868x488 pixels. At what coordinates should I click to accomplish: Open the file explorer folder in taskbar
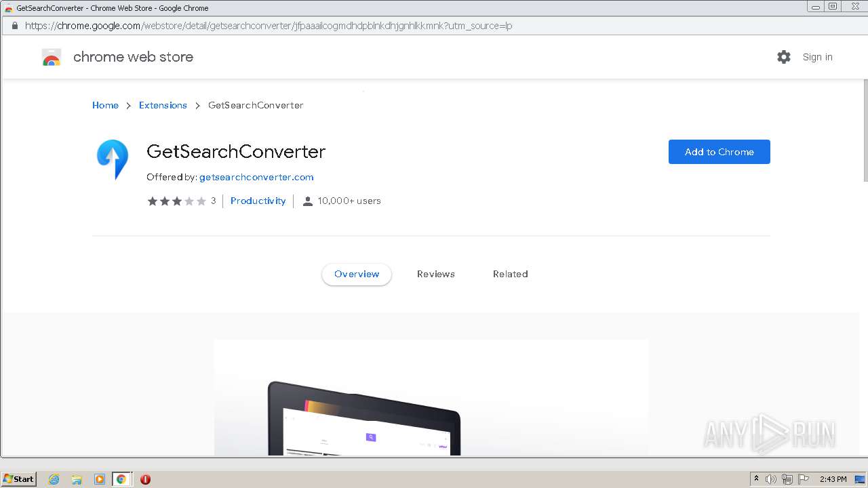[77, 479]
